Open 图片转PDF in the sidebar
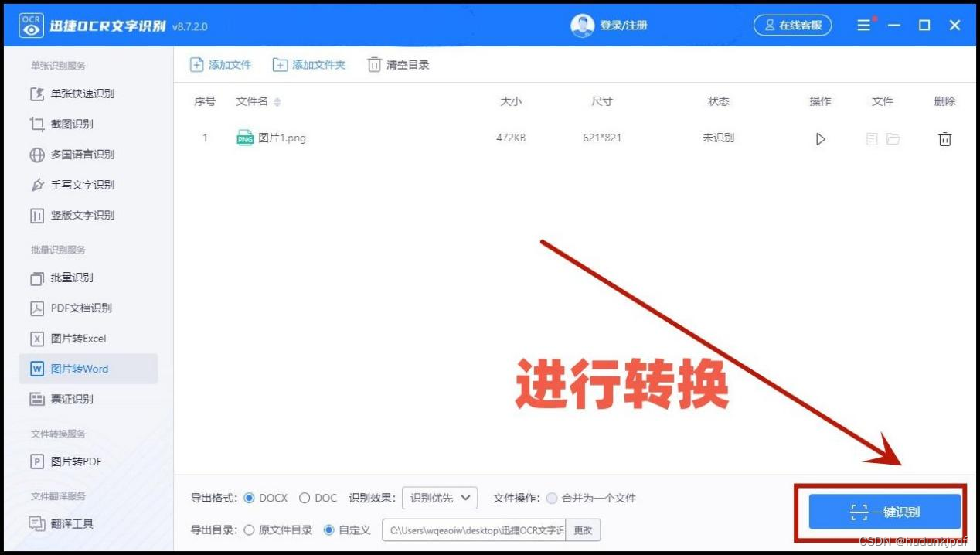Viewport: 980px width, 555px height. pos(88,461)
